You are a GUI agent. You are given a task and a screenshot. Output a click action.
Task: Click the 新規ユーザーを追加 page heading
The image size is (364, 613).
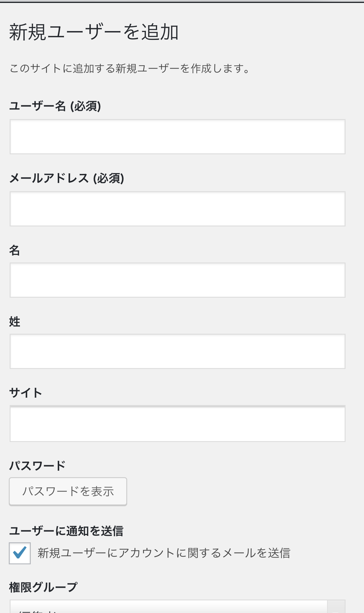pos(94,32)
